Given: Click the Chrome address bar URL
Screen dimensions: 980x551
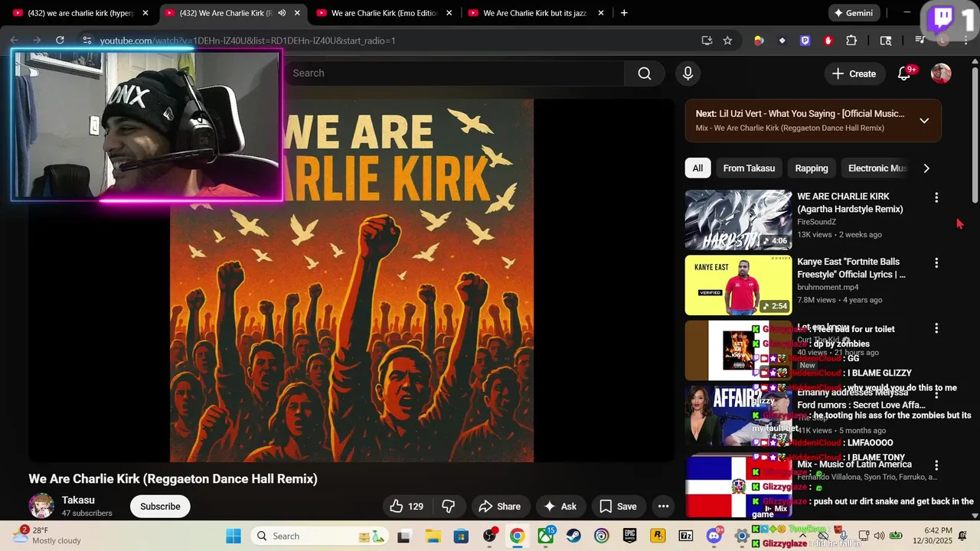Looking at the screenshot, I should click(247, 41).
